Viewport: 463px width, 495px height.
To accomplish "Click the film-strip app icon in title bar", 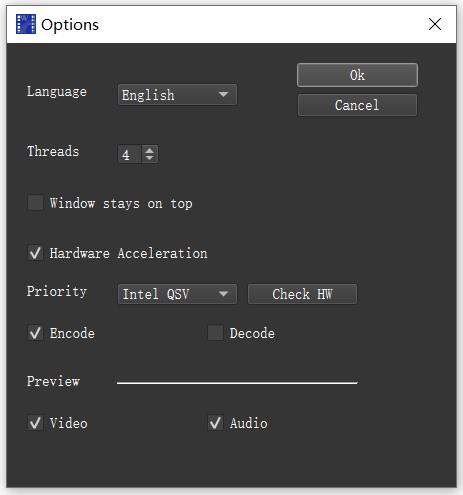I will [26, 24].
